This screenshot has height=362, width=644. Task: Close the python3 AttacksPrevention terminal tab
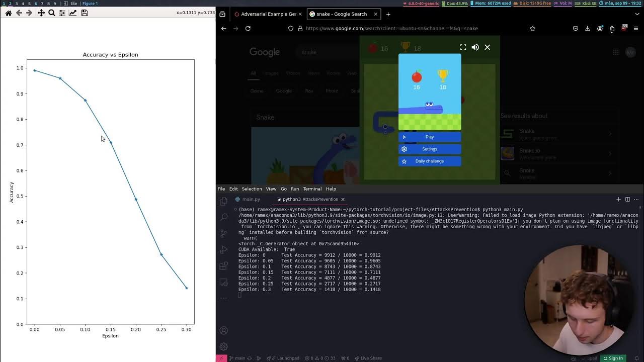point(343,200)
